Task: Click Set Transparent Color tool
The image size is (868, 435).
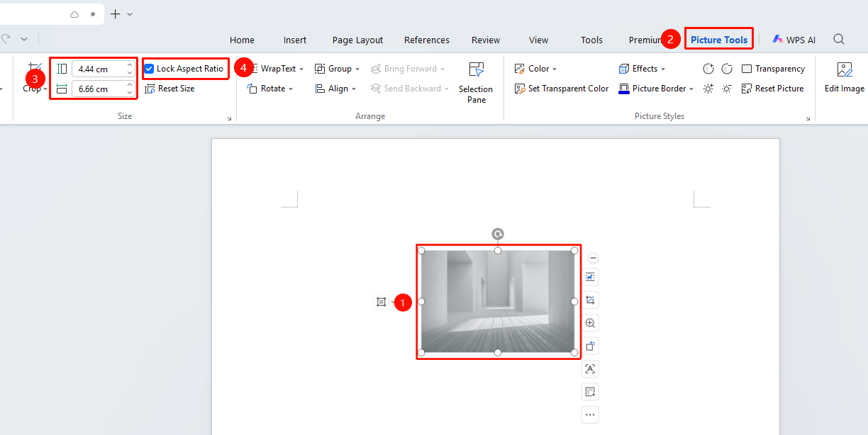Action: [562, 89]
